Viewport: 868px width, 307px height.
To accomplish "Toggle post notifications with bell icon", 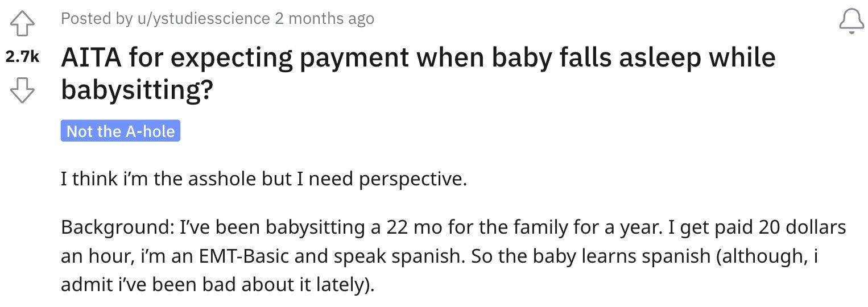I will coord(852,22).
